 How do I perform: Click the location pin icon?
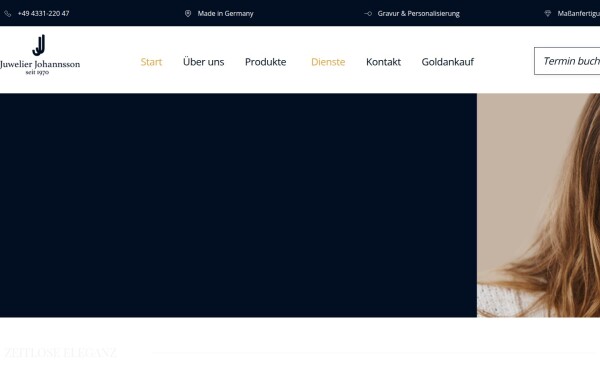click(188, 13)
